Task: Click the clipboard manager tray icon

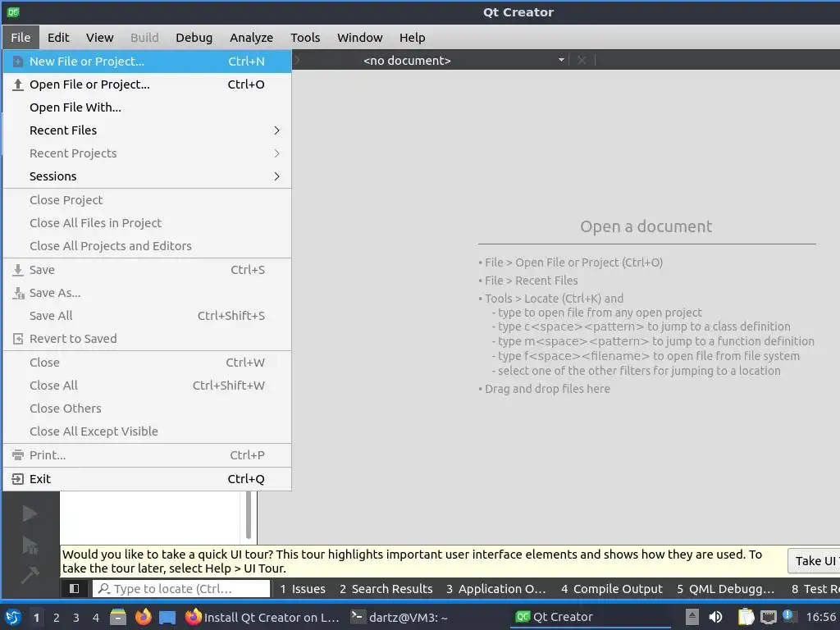Action: 746,617
